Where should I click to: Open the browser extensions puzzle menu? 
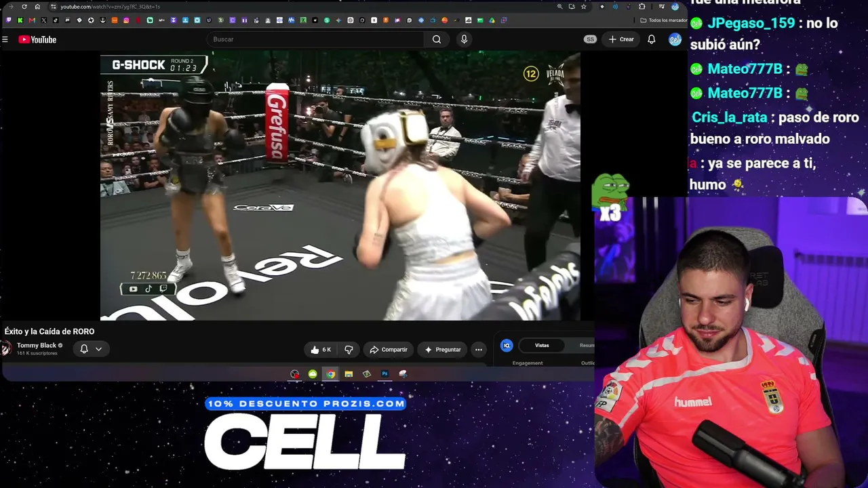pyautogui.click(x=642, y=7)
